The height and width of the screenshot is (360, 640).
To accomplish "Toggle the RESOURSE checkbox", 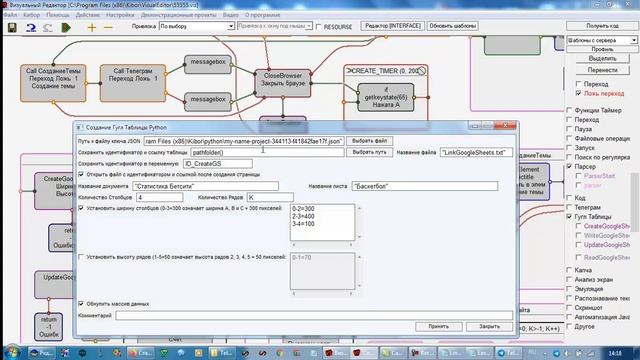I will 319,27.
